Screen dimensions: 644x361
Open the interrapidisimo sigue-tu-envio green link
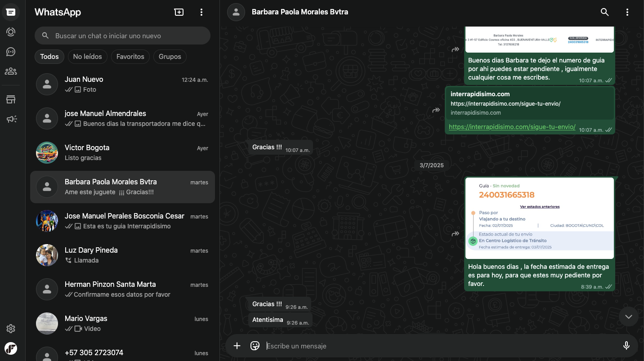coord(512,127)
